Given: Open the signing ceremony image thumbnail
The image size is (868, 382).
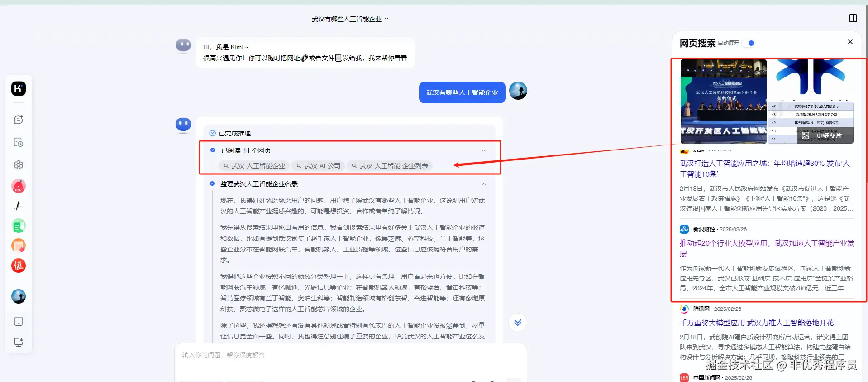Looking at the screenshot, I should pyautogui.click(x=723, y=102).
